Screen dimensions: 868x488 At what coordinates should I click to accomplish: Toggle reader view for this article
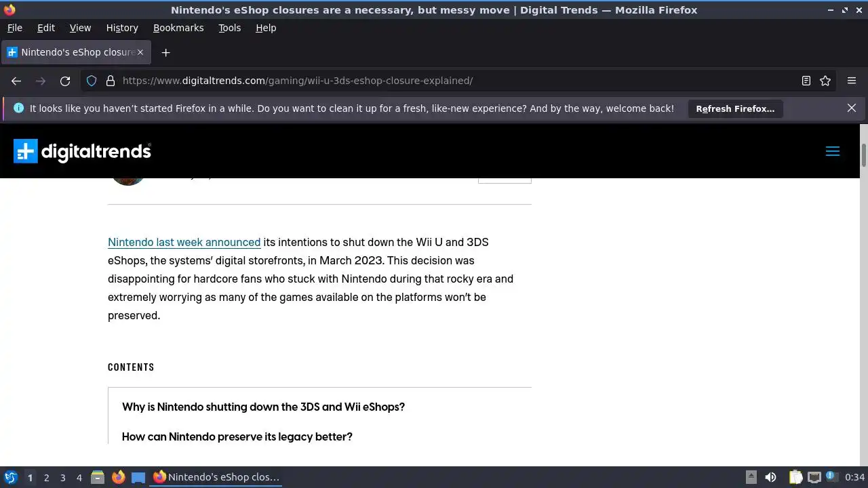(806, 81)
